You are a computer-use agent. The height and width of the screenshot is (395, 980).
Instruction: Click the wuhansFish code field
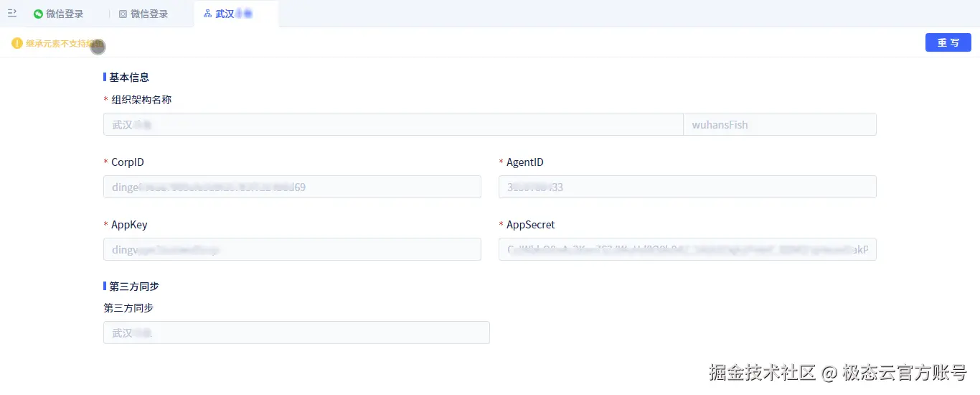point(779,124)
